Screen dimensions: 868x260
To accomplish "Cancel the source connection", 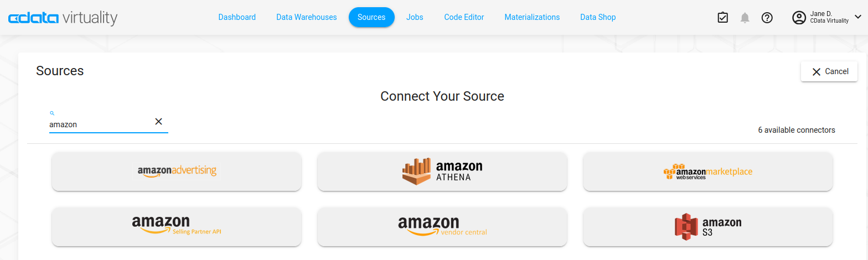I will pos(829,71).
